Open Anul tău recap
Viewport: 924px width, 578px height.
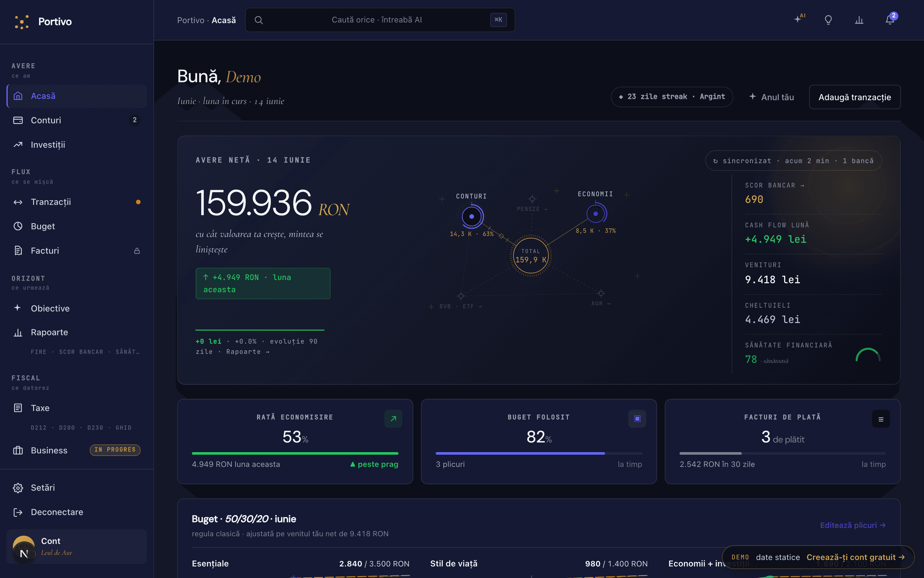tap(771, 97)
